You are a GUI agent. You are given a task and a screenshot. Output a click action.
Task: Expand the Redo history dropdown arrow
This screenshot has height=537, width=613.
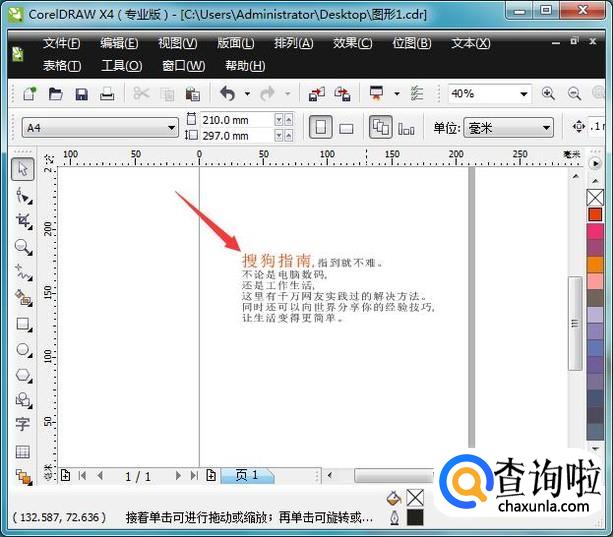tap(288, 94)
